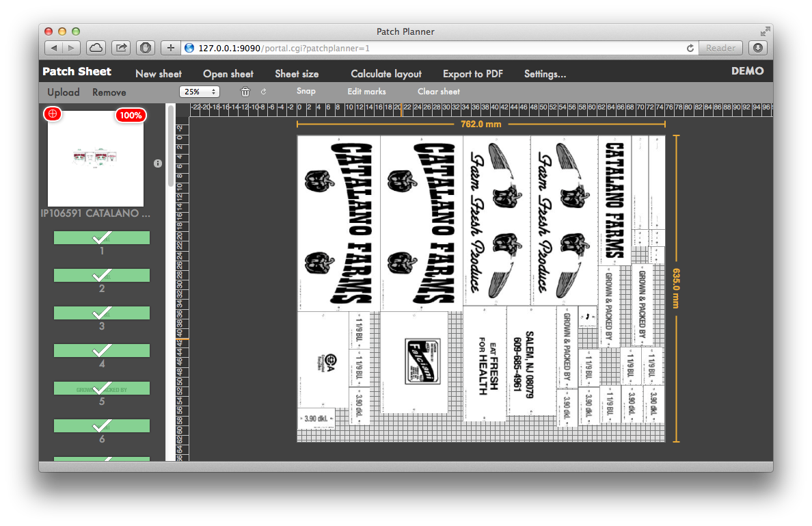Image resolution: width=812 pixels, height=526 pixels.
Task: Toggle the checkmark on patch 1
Action: (x=102, y=237)
